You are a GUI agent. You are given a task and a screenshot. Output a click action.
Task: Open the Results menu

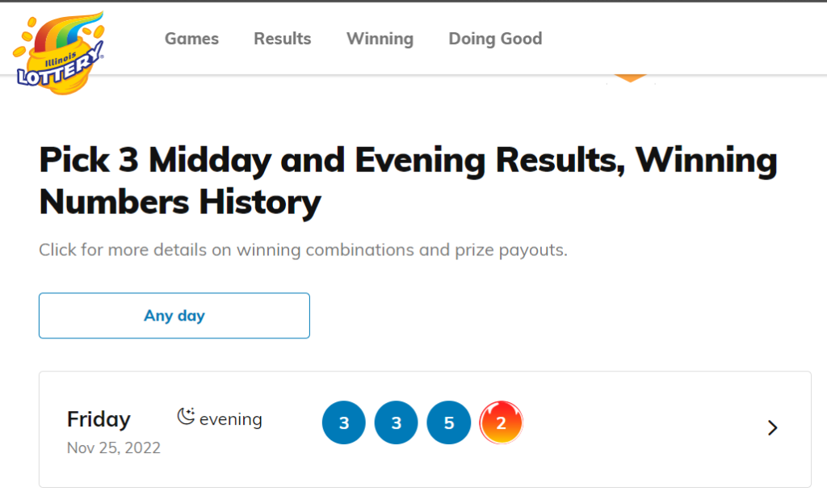coord(282,39)
